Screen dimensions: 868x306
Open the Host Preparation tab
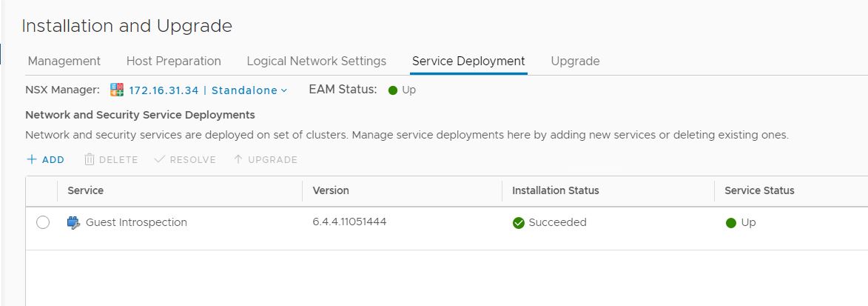pyautogui.click(x=173, y=61)
